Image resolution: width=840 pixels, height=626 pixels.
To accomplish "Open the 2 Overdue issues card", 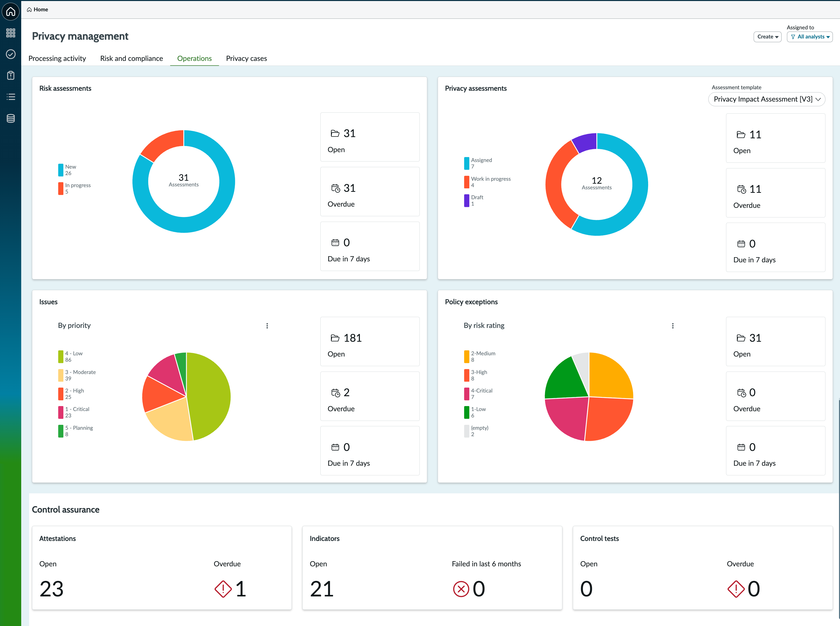I will point(370,396).
